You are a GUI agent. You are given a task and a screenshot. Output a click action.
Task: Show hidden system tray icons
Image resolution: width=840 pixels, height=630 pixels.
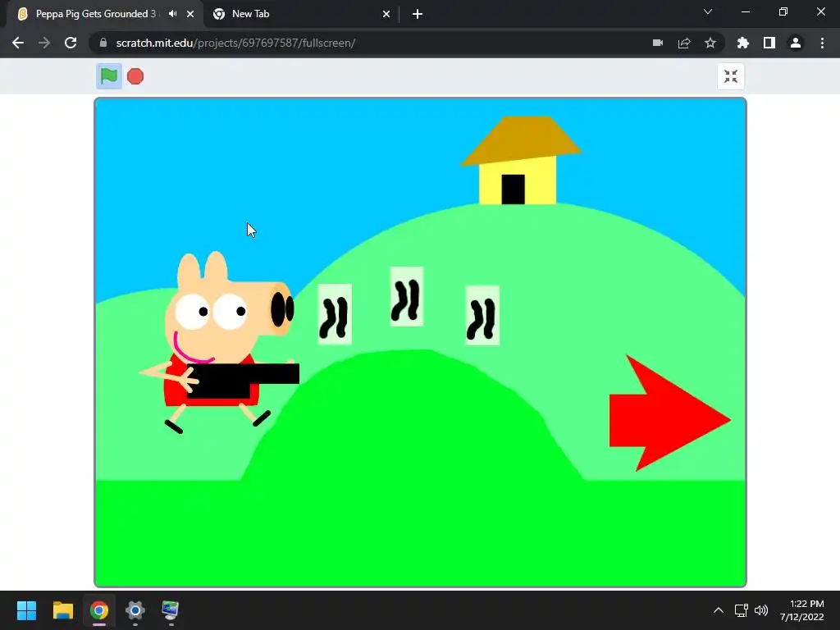(x=719, y=610)
